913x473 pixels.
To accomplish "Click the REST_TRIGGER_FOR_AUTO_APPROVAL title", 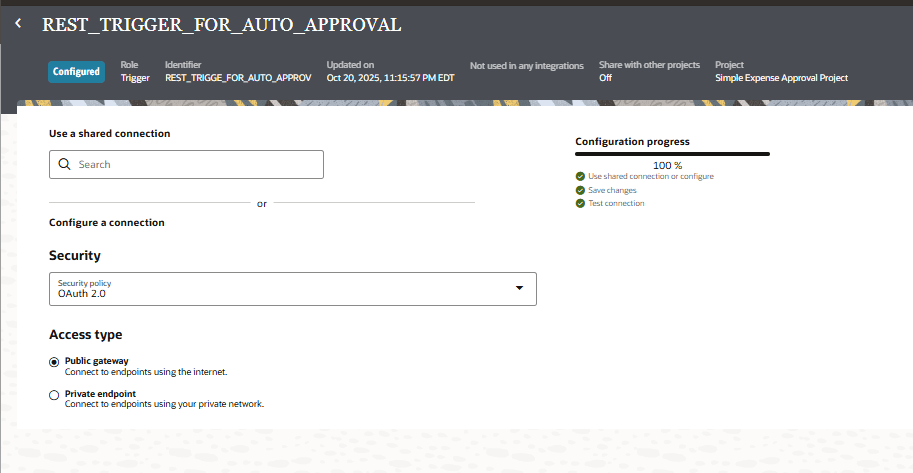I will (x=221, y=24).
